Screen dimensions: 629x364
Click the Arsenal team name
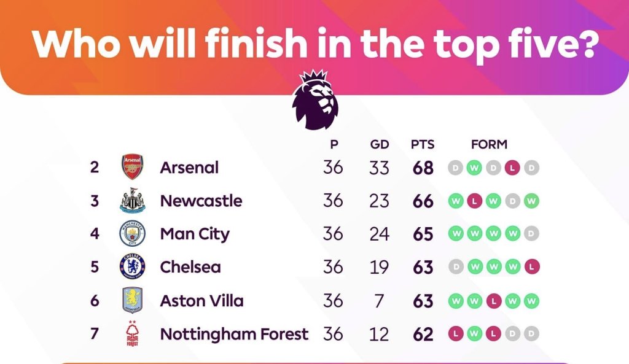tap(189, 168)
